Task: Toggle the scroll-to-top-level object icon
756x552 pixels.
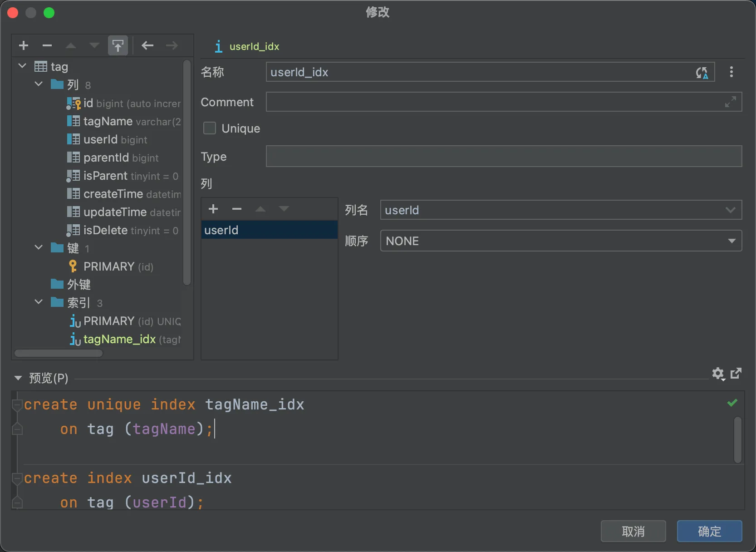Action: (x=118, y=45)
